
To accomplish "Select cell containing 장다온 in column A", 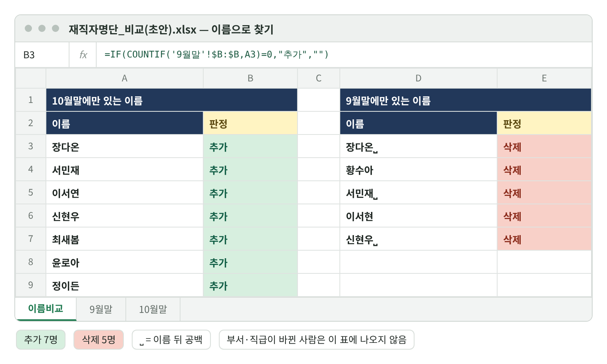I will [x=125, y=146].
